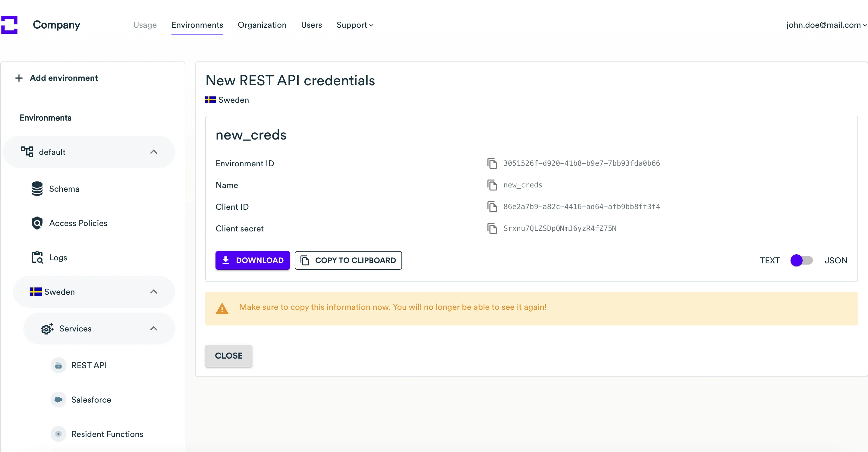Open Schema database icon in sidebar
This screenshot has width=868, height=452.
click(37, 189)
